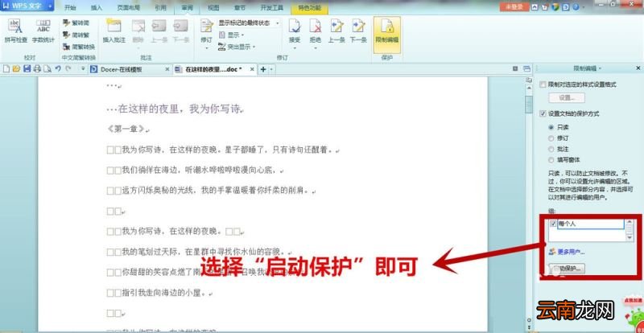The image size is (644, 333).
Task: Open the 特色功能 ribbon tab
Action: point(309,8)
